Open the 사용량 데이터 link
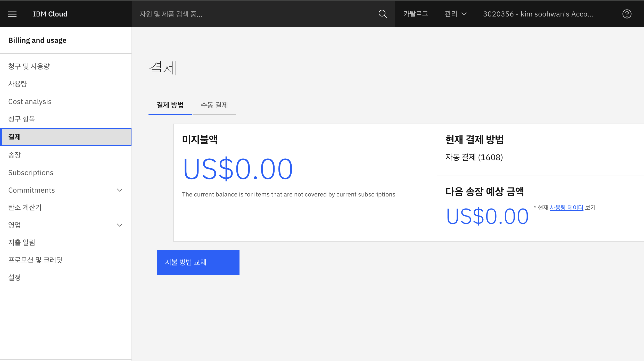The image size is (644, 361). tap(566, 208)
